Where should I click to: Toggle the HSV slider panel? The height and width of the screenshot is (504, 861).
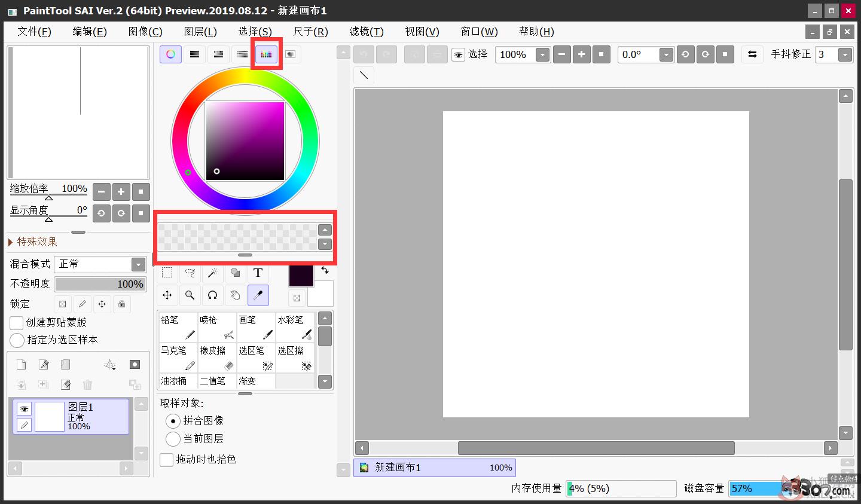pyautogui.click(x=218, y=54)
